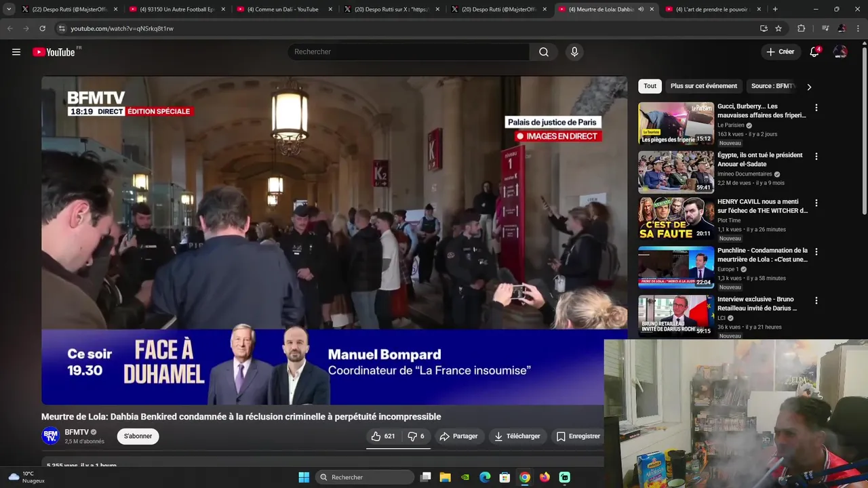
Task: Open options for Égypte Anouar el-Sadate video
Action: [816, 157]
